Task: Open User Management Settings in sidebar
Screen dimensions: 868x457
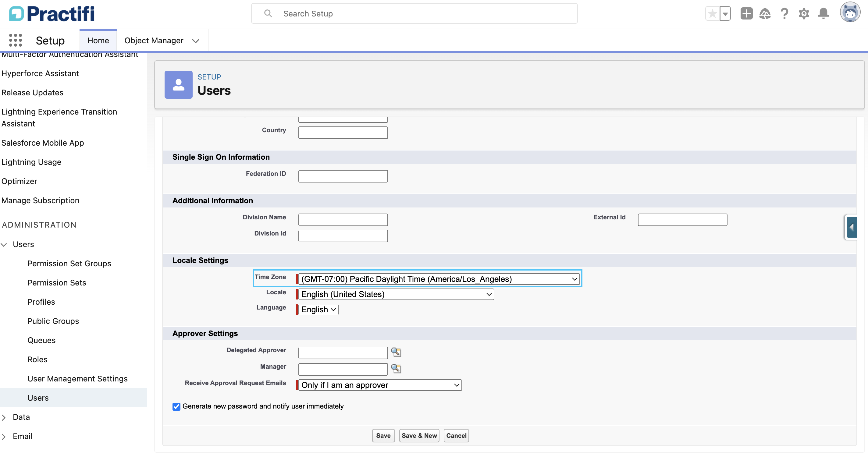Action: 77,378
